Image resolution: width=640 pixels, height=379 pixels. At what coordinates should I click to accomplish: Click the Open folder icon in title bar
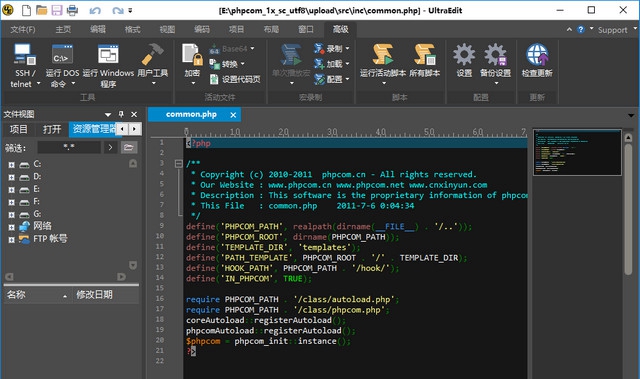(x=41, y=10)
